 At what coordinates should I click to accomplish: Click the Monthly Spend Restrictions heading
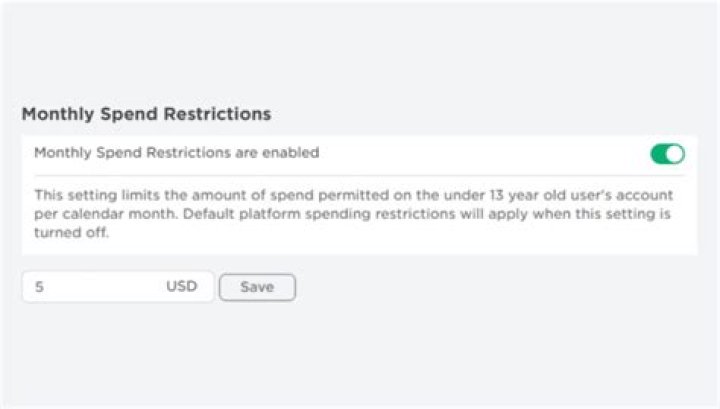pyautogui.click(x=146, y=114)
